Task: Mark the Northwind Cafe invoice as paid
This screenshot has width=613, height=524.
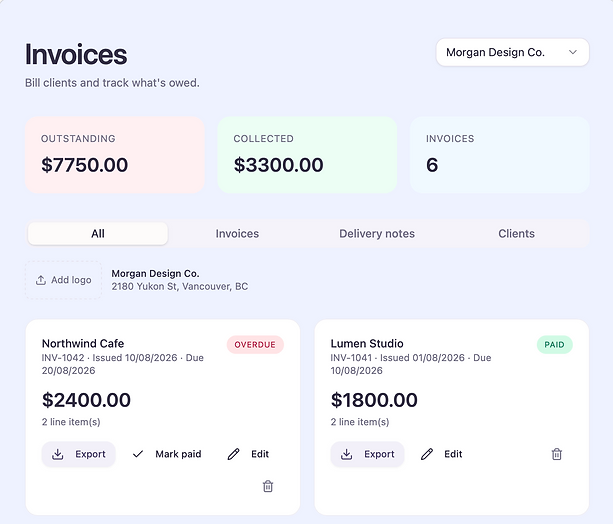Action: [x=167, y=454]
